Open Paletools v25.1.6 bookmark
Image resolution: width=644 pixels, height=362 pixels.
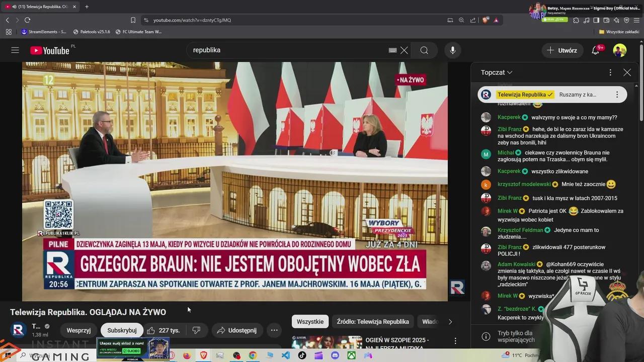[x=92, y=32]
